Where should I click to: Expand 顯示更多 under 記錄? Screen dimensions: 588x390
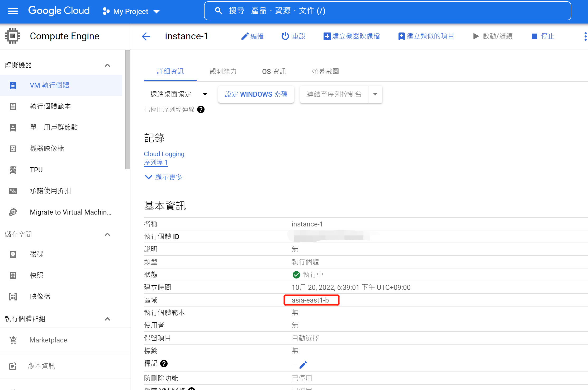164,177
